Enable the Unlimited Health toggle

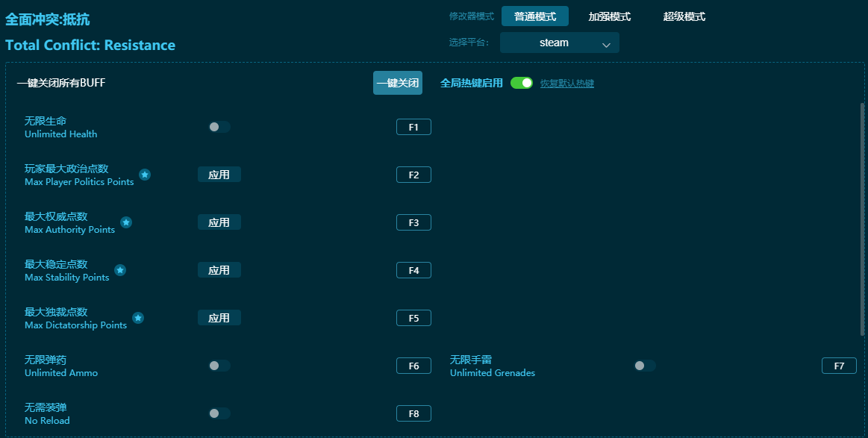[x=219, y=127]
